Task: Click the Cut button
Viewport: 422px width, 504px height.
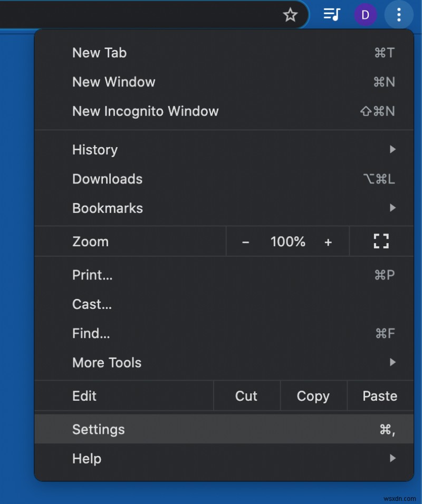Action: (246, 396)
